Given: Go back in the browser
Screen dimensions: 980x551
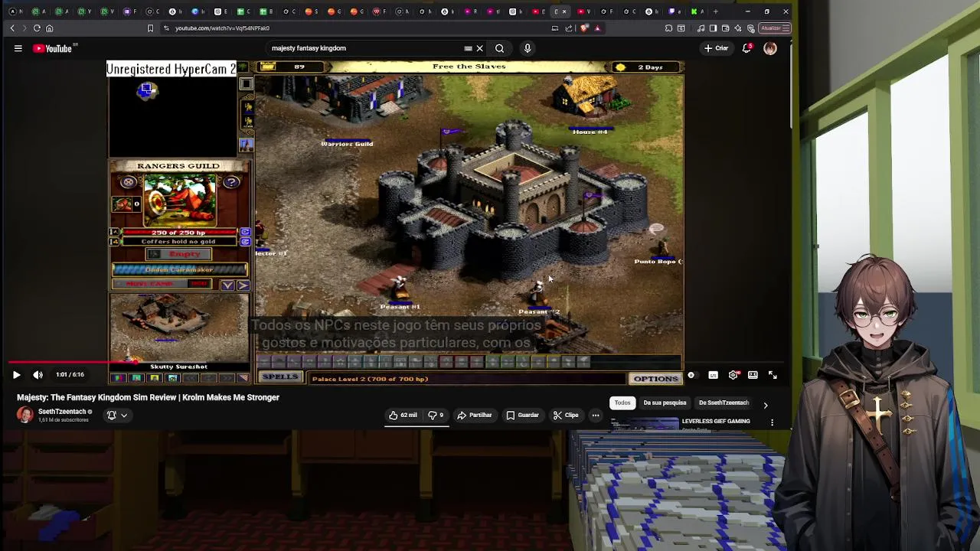Looking at the screenshot, I should pyautogui.click(x=12, y=28).
